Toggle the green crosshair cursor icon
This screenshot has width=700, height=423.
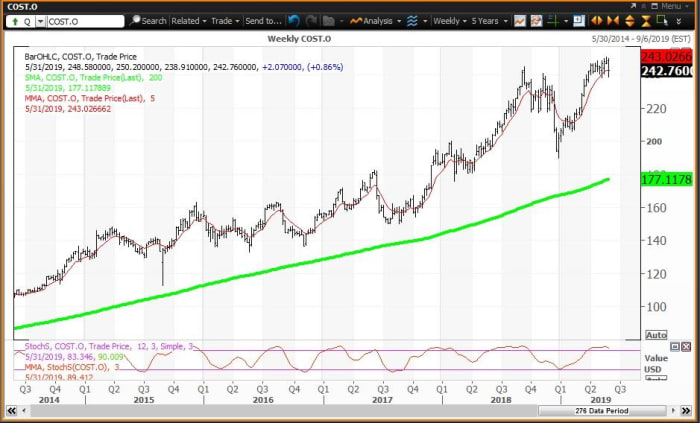553,21
